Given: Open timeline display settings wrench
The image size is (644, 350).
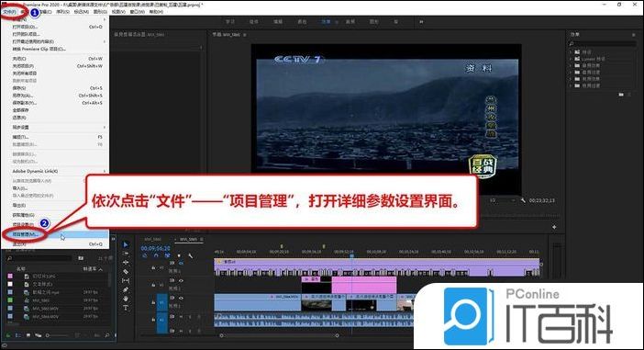Looking at the screenshot, I should tap(190, 255).
